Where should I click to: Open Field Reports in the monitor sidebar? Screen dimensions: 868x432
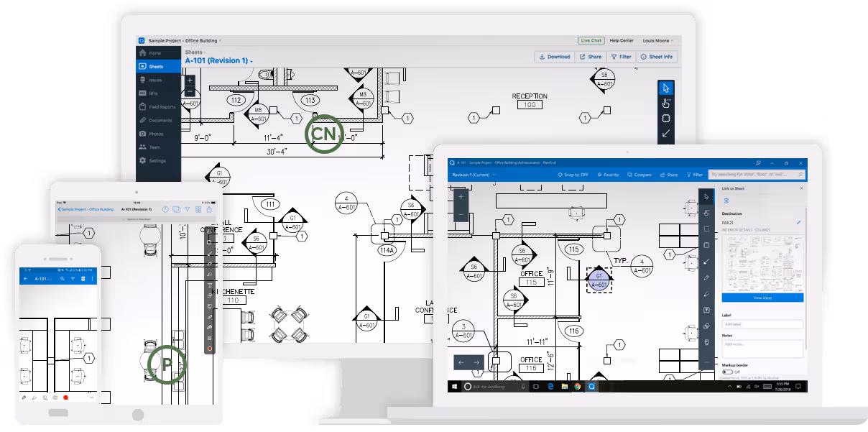tap(158, 107)
